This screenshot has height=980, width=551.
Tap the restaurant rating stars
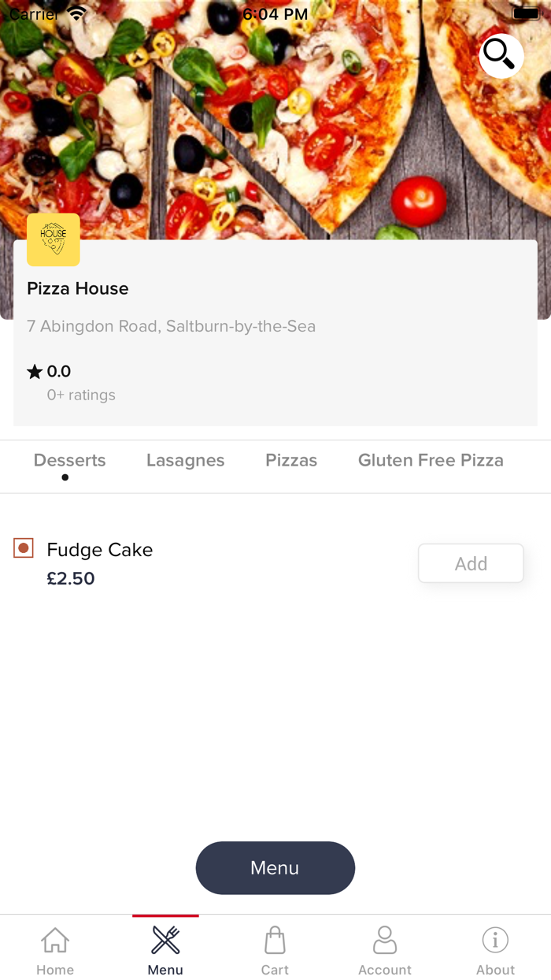(x=33, y=370)
